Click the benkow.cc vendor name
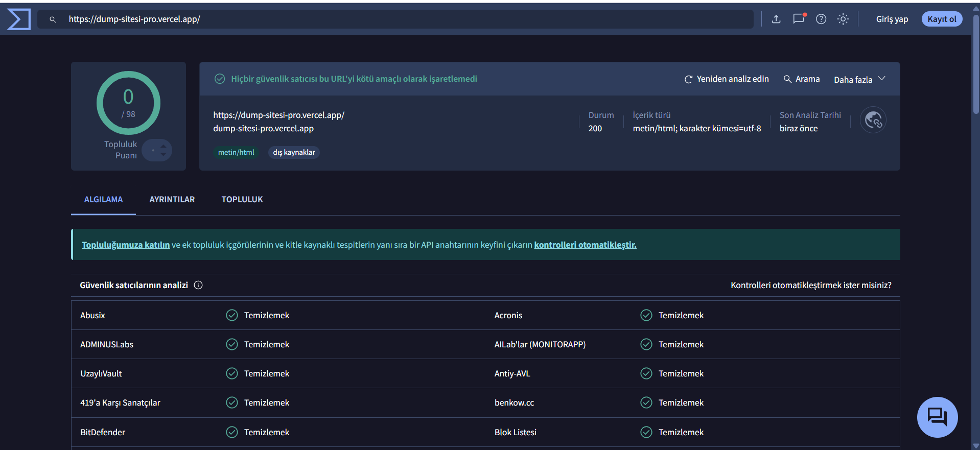 [x=515, y=402]
